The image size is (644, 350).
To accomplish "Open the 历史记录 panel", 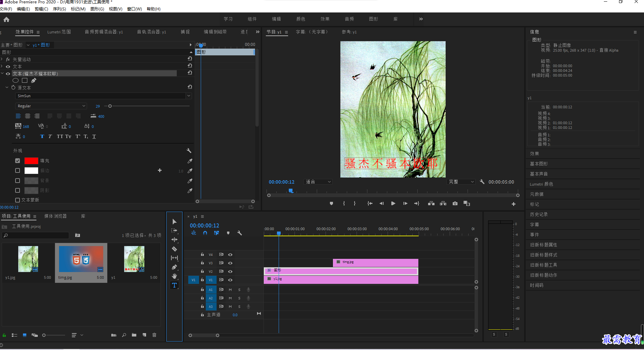I will click(x=539, y=214).
